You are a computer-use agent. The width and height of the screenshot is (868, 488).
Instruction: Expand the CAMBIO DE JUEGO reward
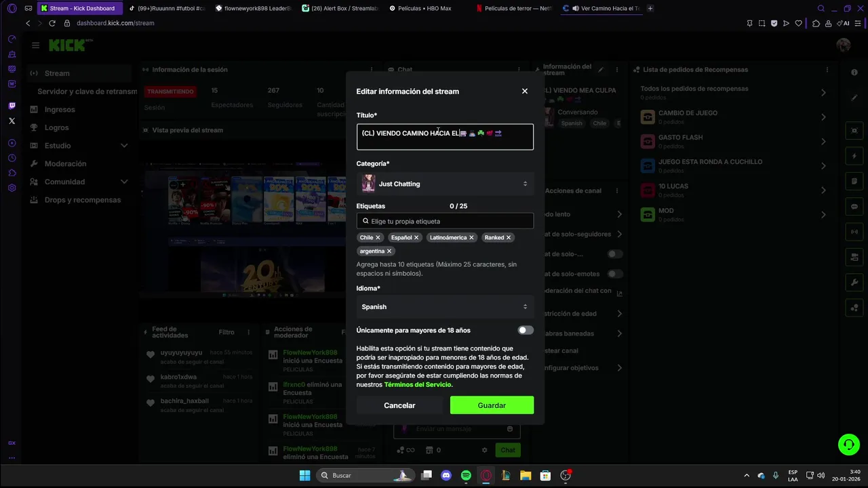[x=823, y=117]
